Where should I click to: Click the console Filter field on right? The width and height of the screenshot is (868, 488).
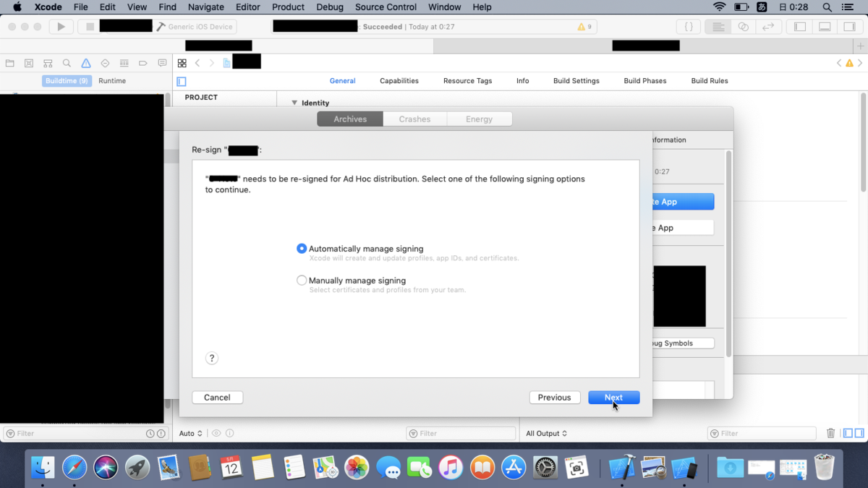pos(762,434)
